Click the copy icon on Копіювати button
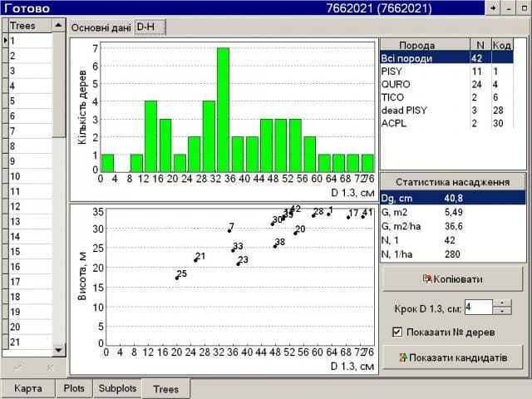 click(428, 279)
